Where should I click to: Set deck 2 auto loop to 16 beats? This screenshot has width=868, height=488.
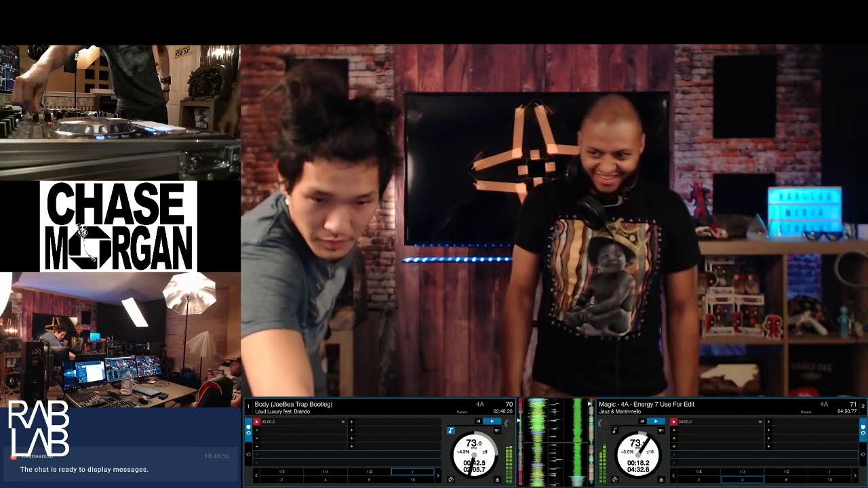coord(830,479)
